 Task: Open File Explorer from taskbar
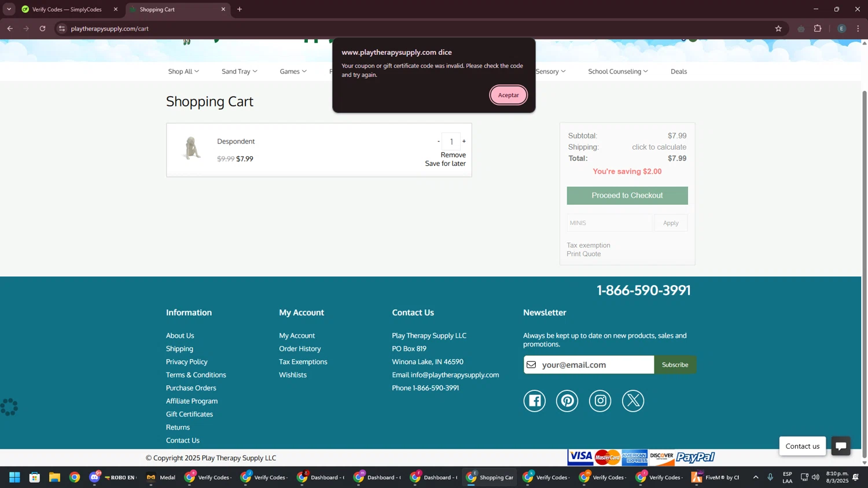pyautogui.click(x=54, y=477)
